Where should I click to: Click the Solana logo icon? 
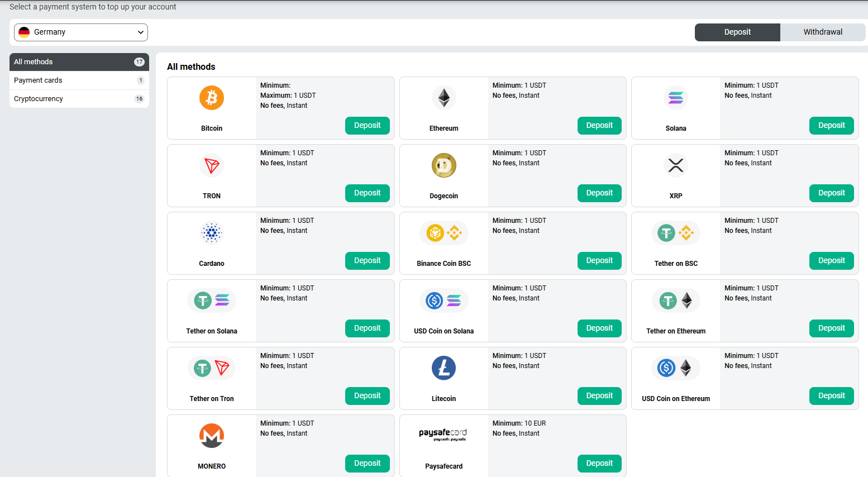tap(675, 98)
